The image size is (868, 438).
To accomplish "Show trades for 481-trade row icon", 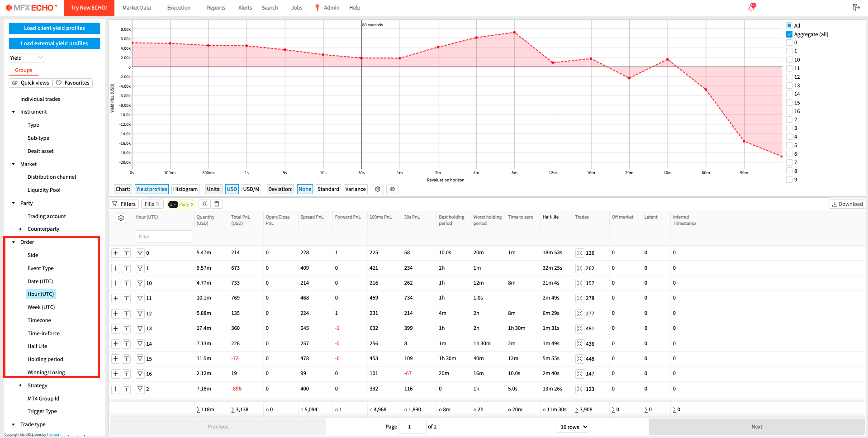I will coord(580,328).
